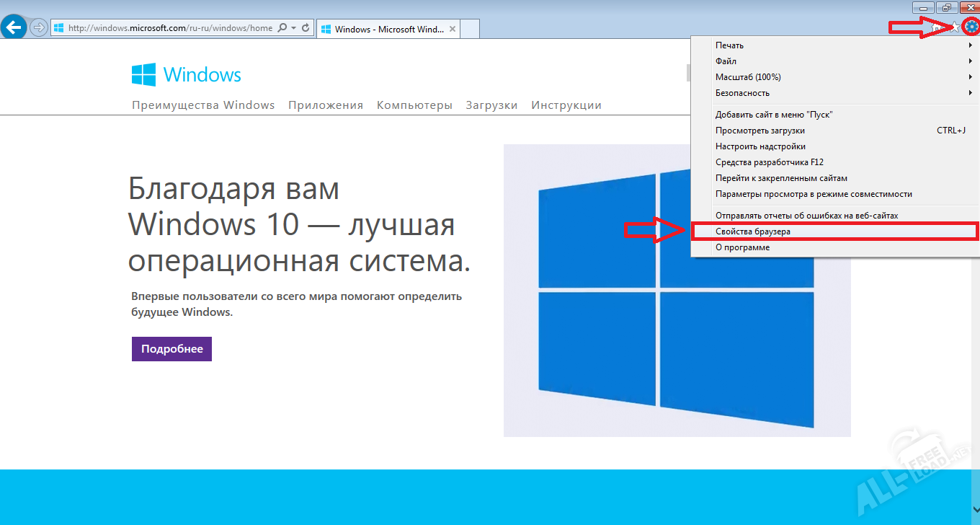Open the Преимущества Windows link

[202, 105]
